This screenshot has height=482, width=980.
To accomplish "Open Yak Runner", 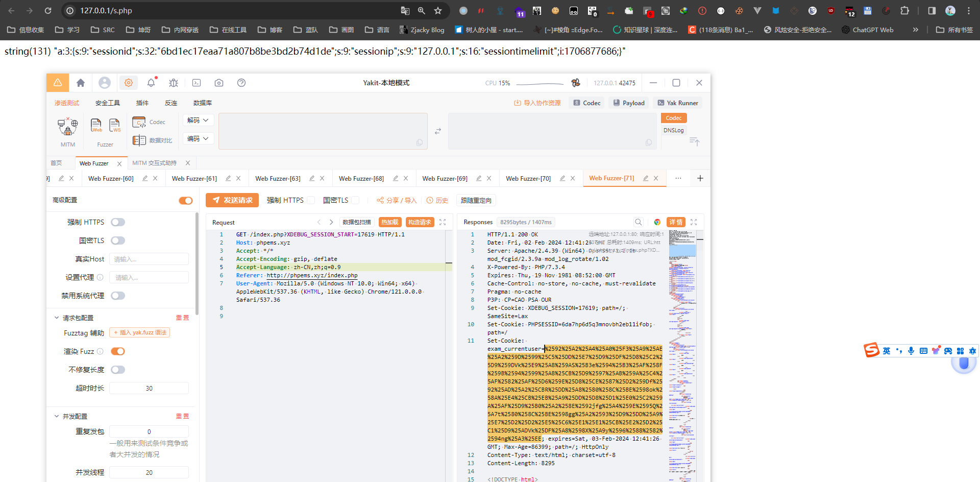I will click(678, 103).
